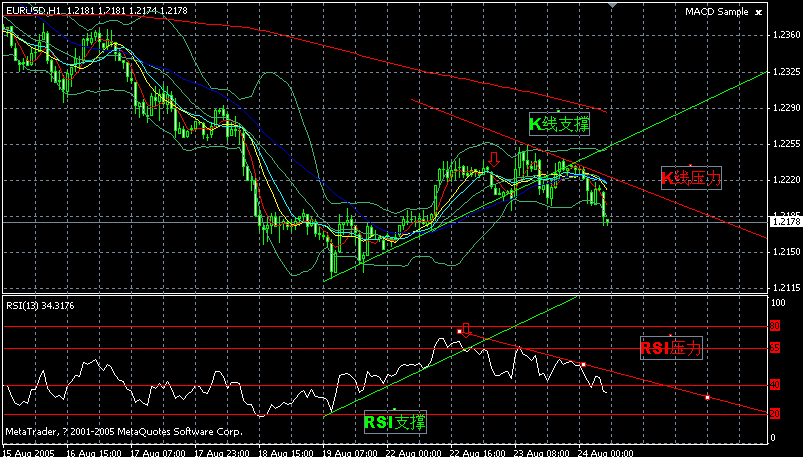
Task: Select the MACD Sample expert label
Action: [716, 12]
